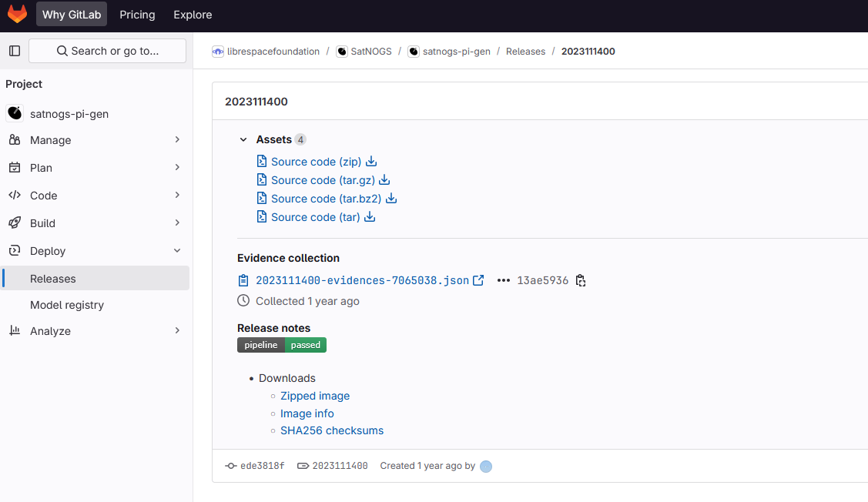Click the 2023111400 breadcrumb item
This screenshot has height=502, width=868.
(x=588, y=52)
